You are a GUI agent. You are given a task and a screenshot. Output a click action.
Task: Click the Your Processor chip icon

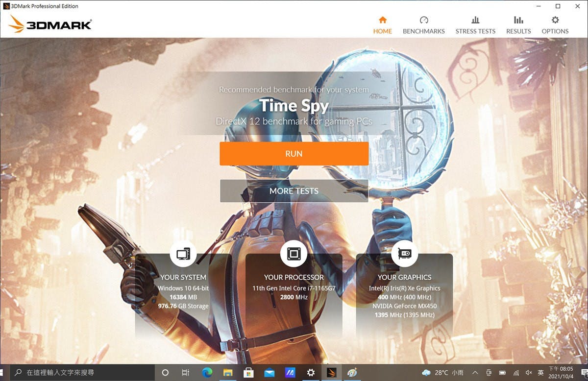click(x=294, y=254)
